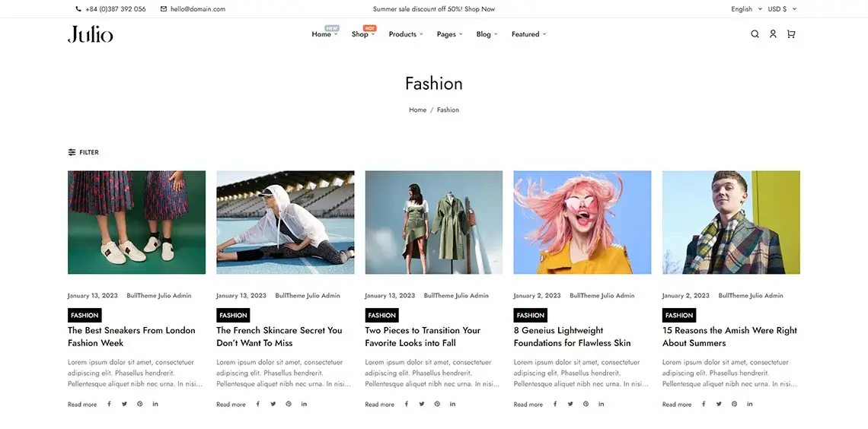Call +84 (0)387 392 056 link

[116, 9]
